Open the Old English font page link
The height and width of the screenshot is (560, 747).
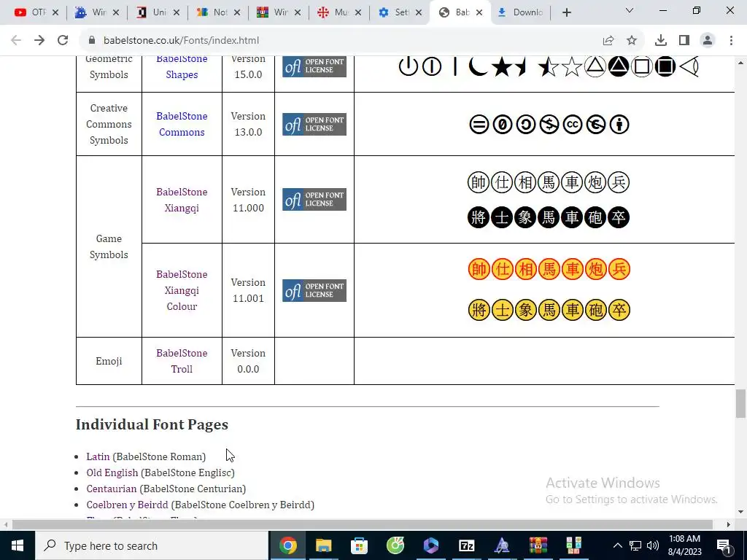click(x=112, y=472)
